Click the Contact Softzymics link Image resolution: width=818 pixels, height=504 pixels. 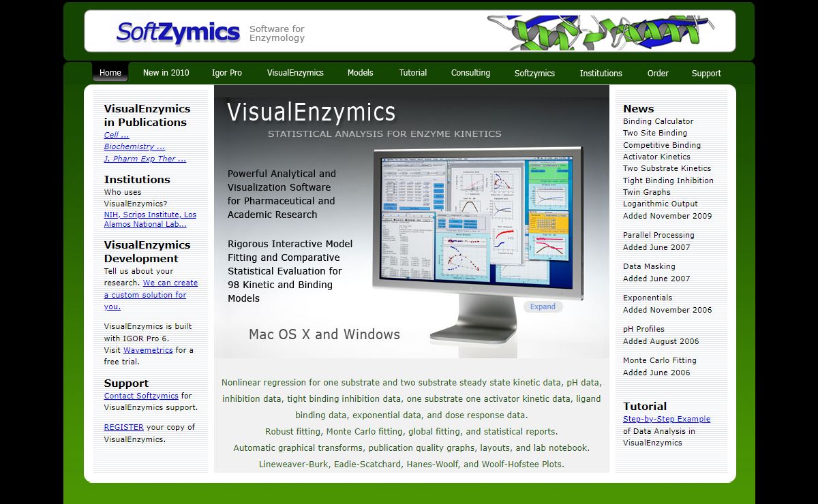click(141, 396)
